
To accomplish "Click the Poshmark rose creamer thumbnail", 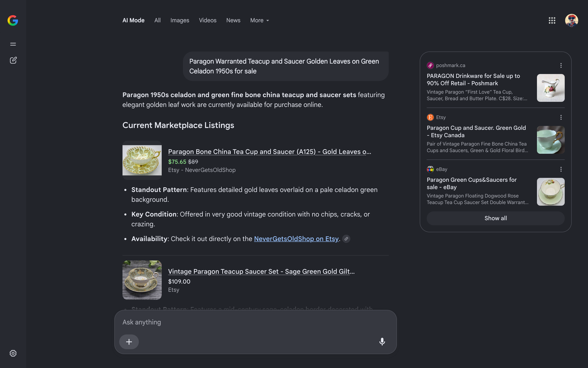I will click(x=551, y=88).
